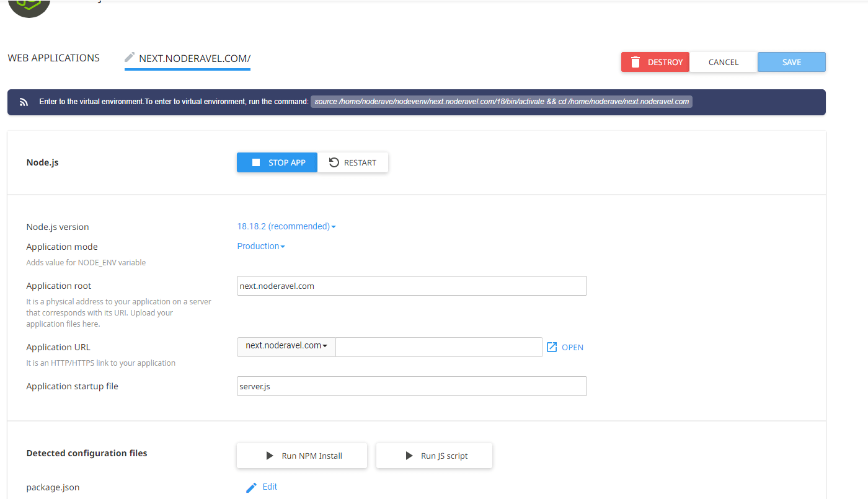Viewport: 868px width, 499px height.
Task: Click into the Application root field
Action: click(x=412, y=286)
